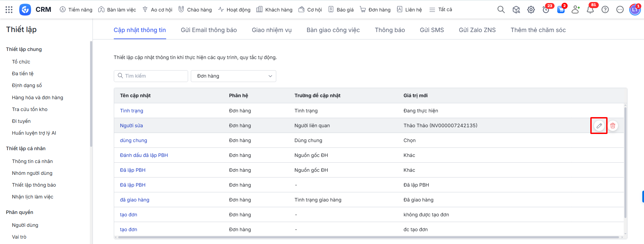This screenshot has height=244, width=644.
Task: Switch to the Gửi Email thông báo tab
Action: pyautogui.click(x=209, y=30)
